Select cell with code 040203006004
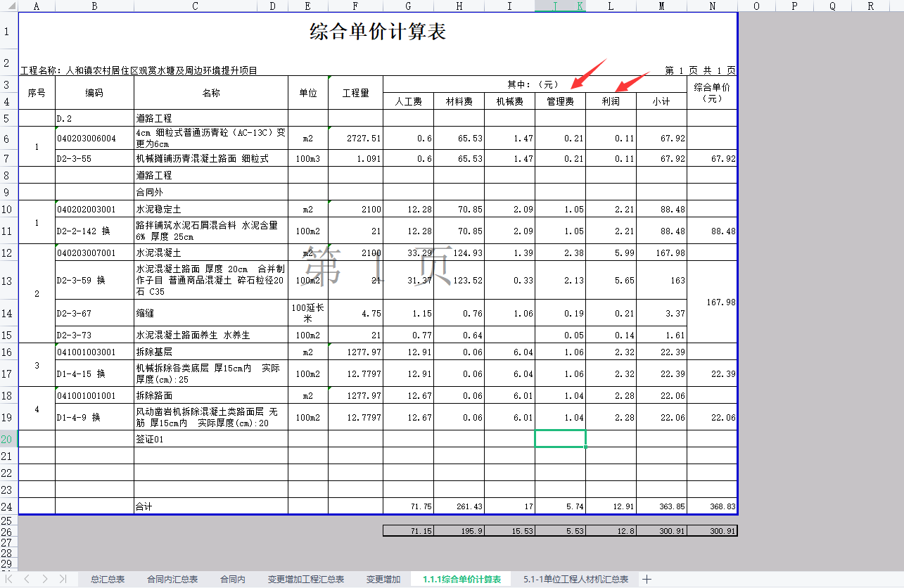Viewport: 904px width, 588px height. click(94, 139)
